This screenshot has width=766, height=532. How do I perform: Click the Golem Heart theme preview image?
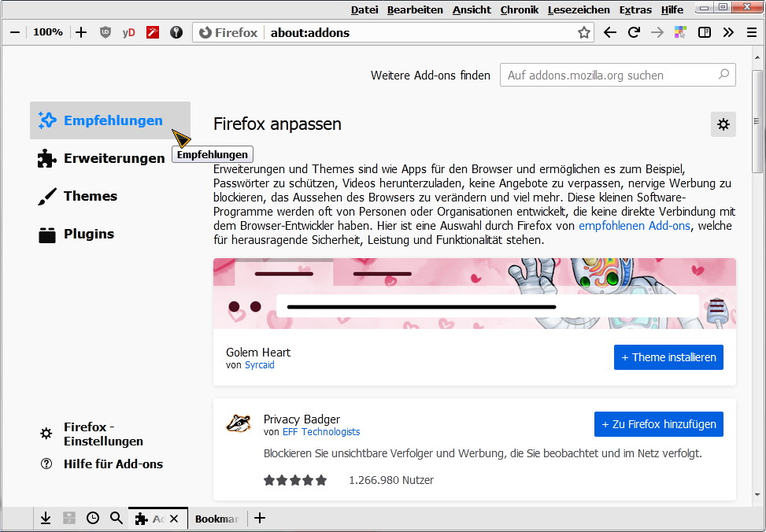475,294
